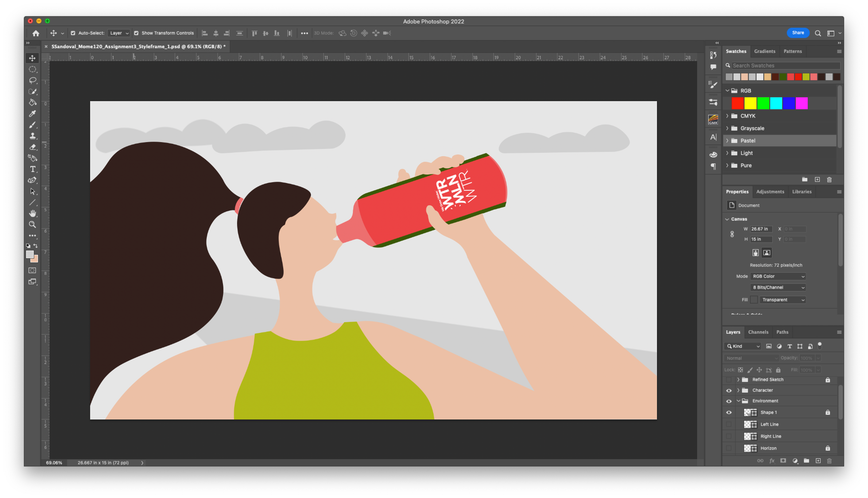Viewport: 868px width, 498px height.
Task: Create new swatch icon in Swatches panel
Action: tap(817, 180)
